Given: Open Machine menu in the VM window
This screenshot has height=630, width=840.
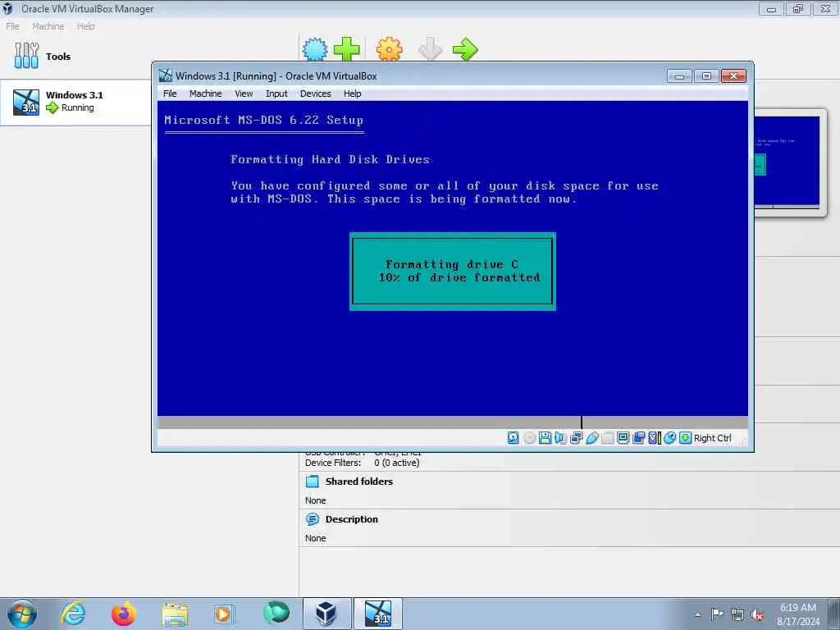Looking at the screenshot, I should [x=205, y=94].
